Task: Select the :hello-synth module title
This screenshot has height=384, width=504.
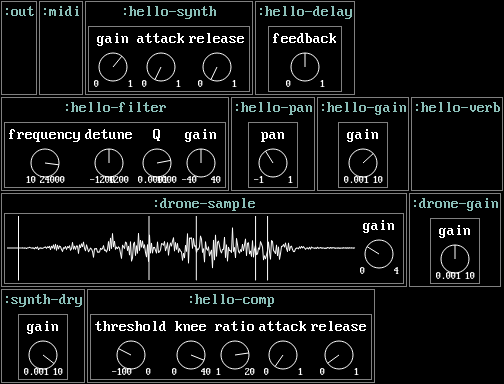Action: [169, 12]
